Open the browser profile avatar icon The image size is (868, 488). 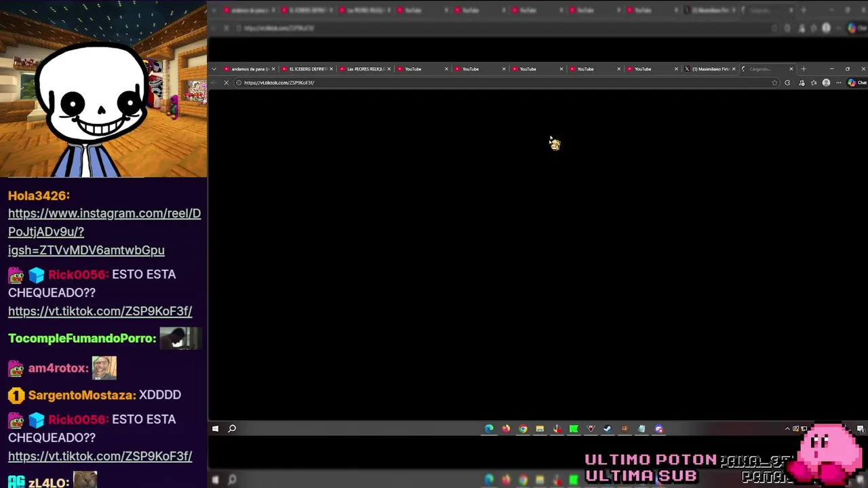826,83
